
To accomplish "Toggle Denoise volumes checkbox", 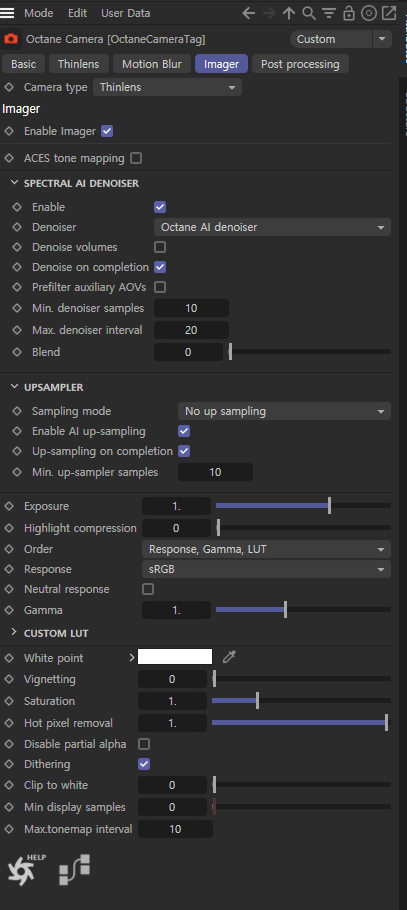I will (160, 247).
